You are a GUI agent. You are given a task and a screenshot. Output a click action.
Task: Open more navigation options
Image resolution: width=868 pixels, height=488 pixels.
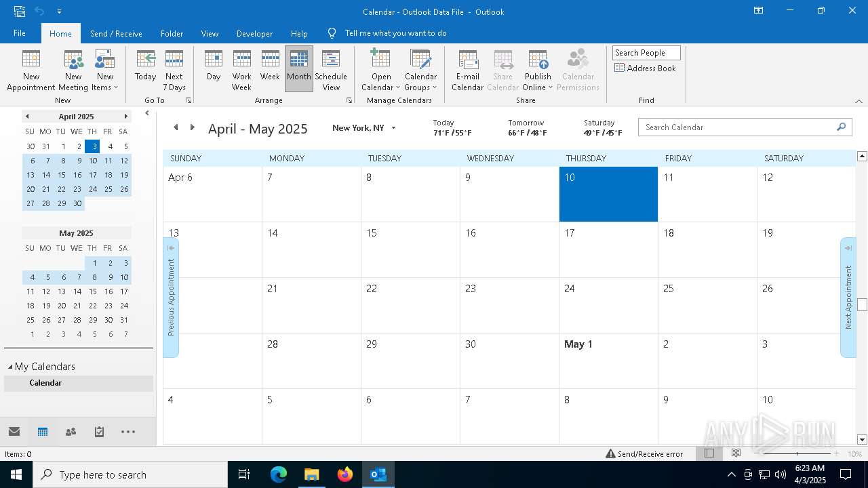(x=128, y=432)
